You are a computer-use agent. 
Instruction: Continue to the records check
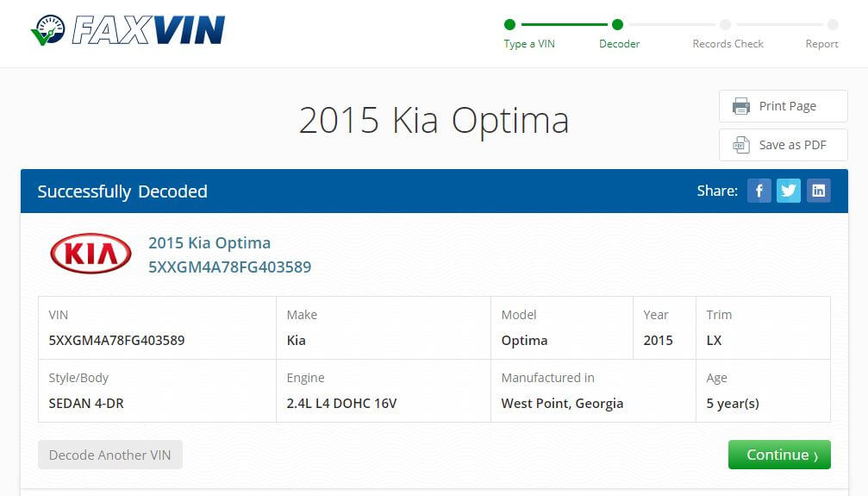(x=779, y=455)
